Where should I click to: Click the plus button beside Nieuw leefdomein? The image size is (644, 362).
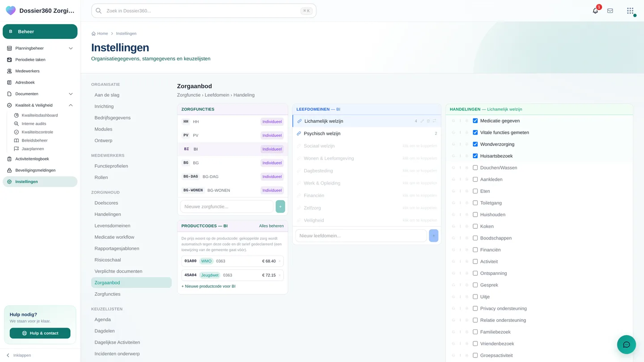point(433,236)
